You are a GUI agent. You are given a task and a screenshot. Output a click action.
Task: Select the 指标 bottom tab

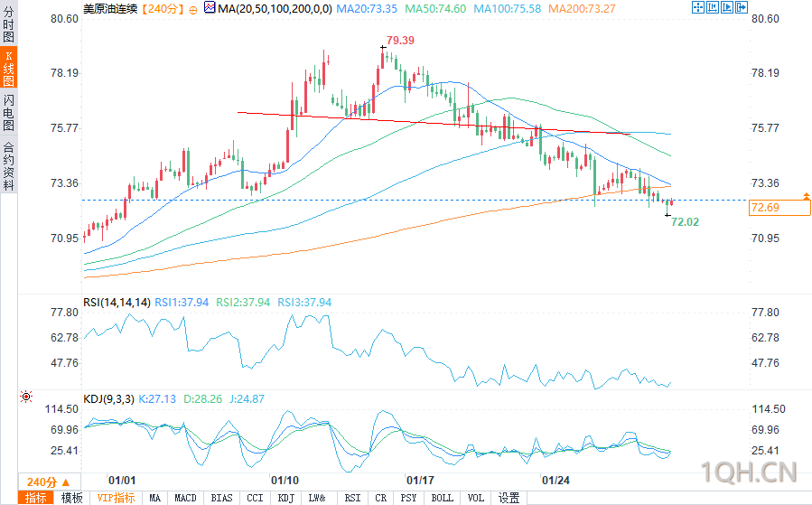tap(36, 498)
